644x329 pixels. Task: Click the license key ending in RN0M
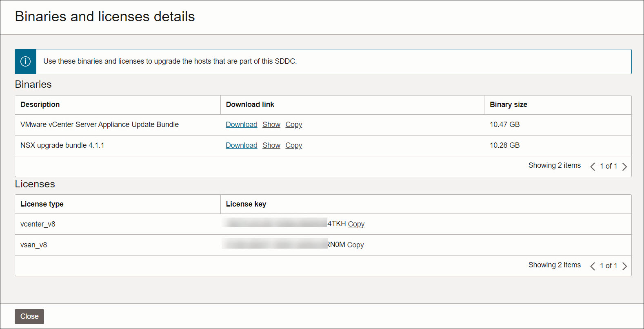[284, 245]
